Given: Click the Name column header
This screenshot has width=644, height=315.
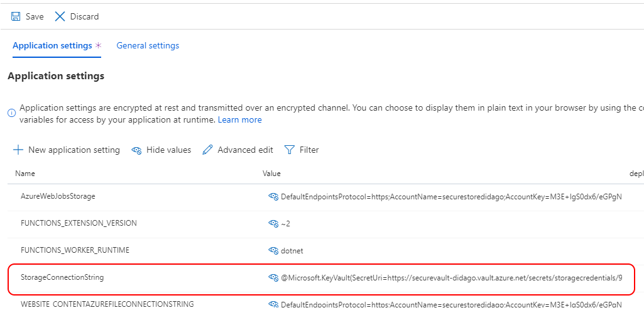Looking at the screenshot, I should [25, 173].
